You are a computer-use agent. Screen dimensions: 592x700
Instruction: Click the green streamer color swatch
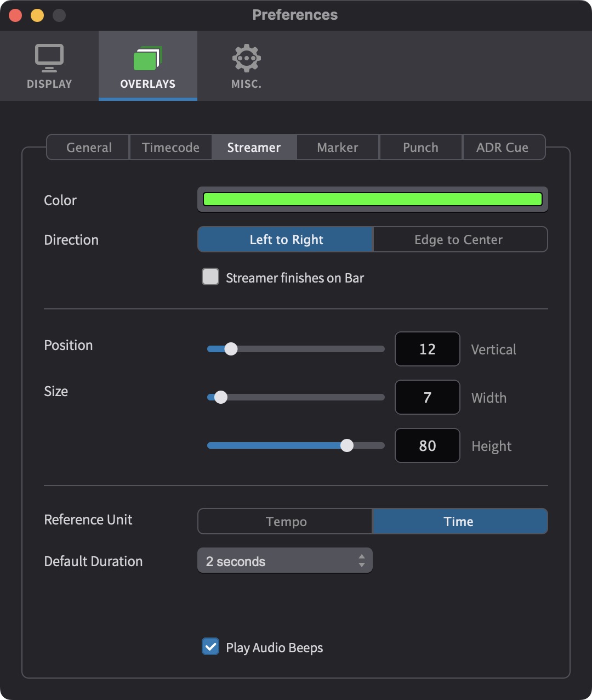click(372, 199)
